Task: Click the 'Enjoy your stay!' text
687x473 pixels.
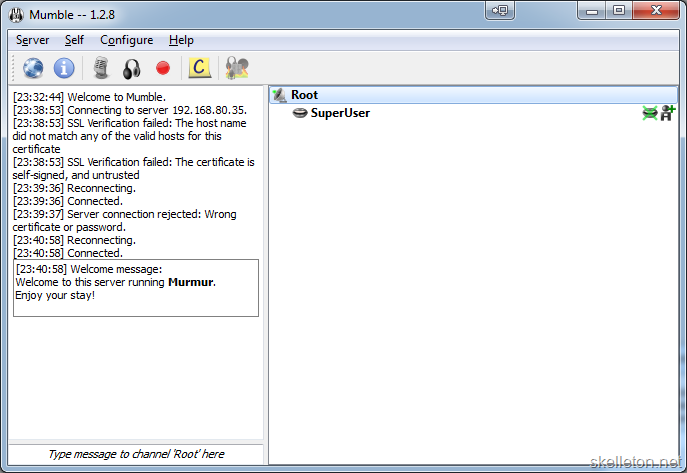Action: pyautogui.click(x=55, y=295)
